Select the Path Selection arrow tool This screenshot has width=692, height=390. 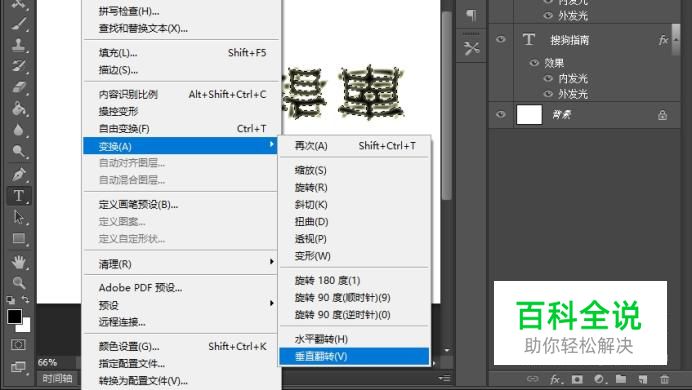18,217
